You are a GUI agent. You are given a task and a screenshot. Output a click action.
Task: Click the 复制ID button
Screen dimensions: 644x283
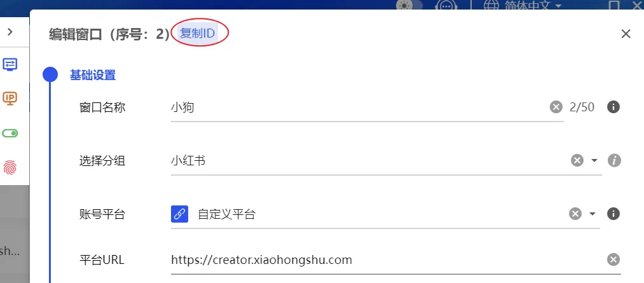pyautogui.click(x=197, y=33)
